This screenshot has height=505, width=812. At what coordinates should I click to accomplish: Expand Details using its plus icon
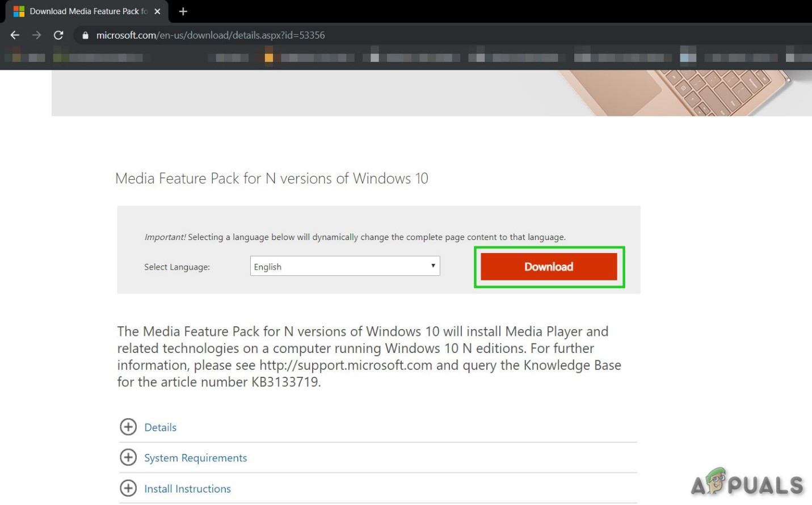(128, 427)
